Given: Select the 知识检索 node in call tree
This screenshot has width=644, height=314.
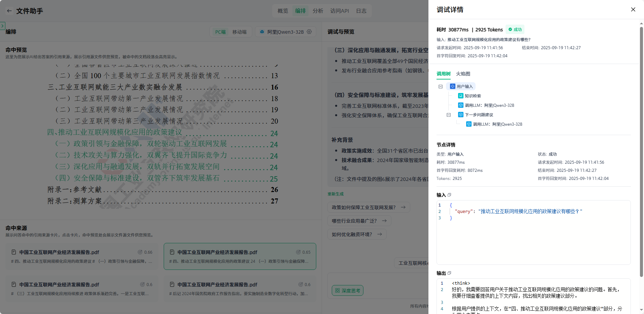Looking at the screenshot, I should 473,96.
